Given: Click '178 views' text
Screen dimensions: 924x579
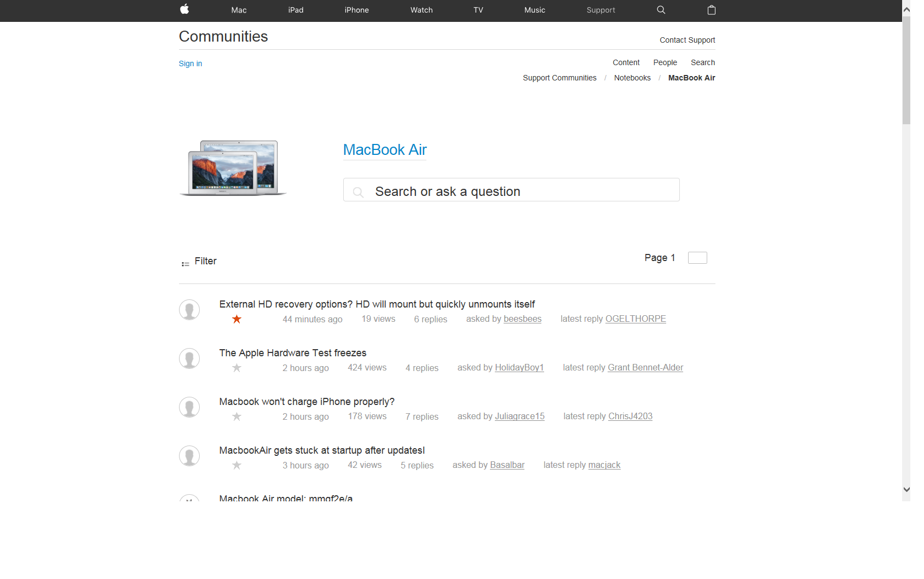Looking at the screenshot, I should coord(367,416).
